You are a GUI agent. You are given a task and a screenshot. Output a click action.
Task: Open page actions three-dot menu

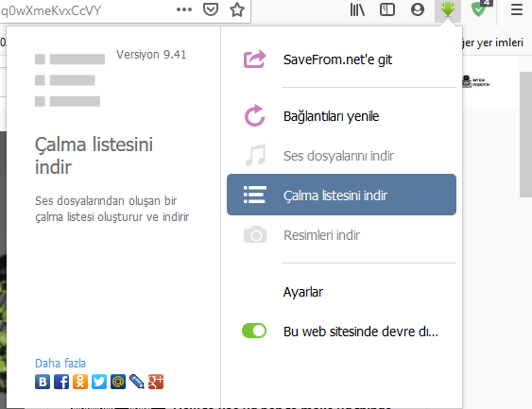pos(184,9)
